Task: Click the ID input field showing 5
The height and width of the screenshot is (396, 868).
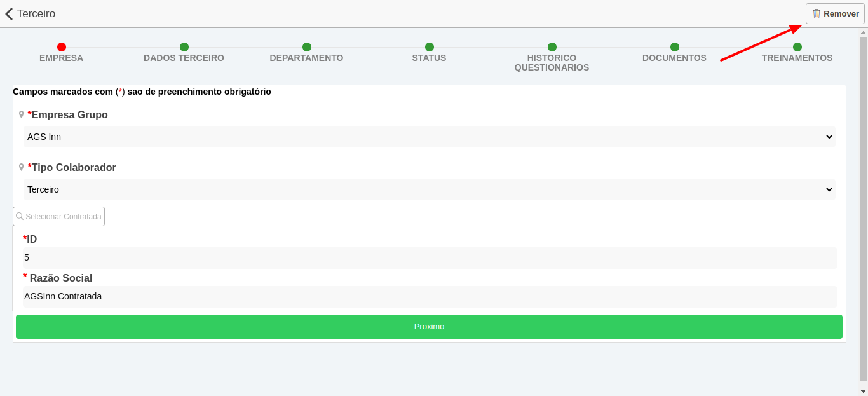Action: click(430, 257)
